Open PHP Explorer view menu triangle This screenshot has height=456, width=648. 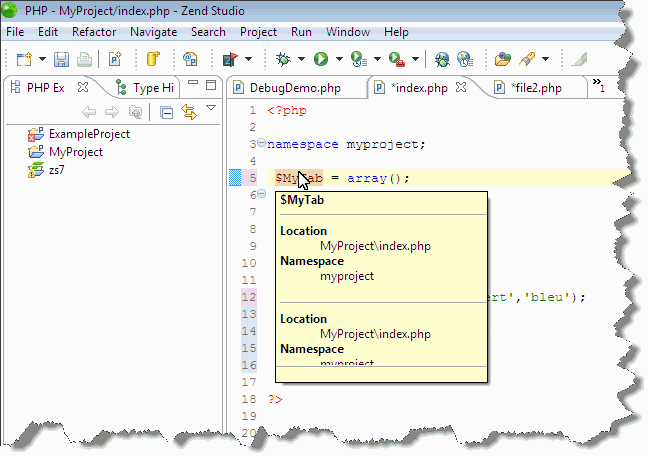(x=211, y=109)
